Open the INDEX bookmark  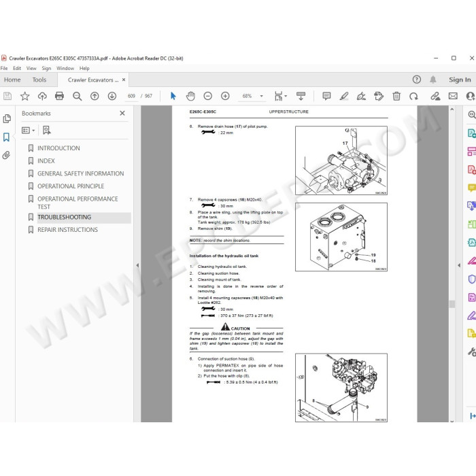tap(46, 161)
